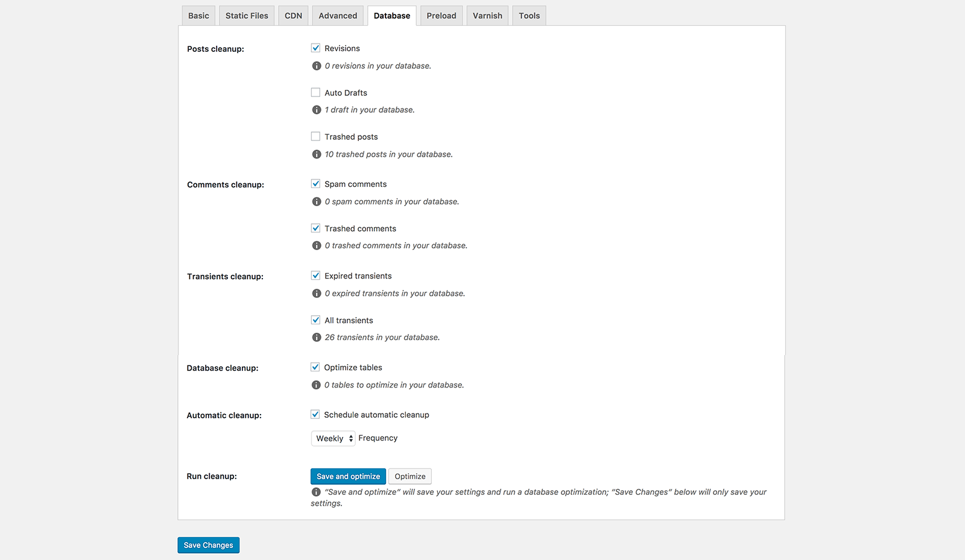Select the Database tab
The height and width of the screenshot is (560, 965).
tap(392, 16)
